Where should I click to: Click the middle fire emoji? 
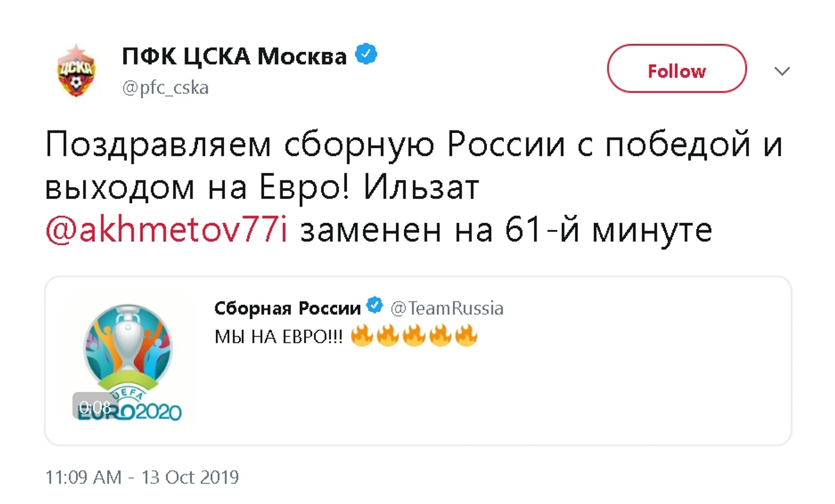pyautogui.click(x=413, y=336)
